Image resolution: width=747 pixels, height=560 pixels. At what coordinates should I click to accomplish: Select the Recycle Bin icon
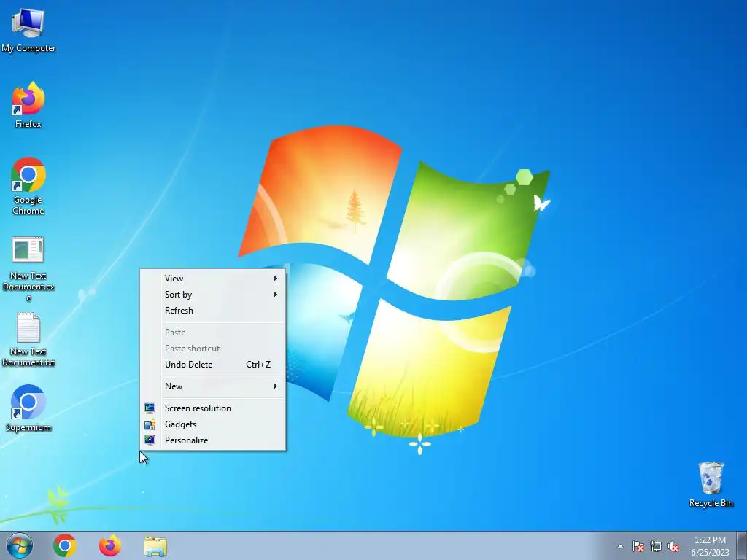pos(711,484)
